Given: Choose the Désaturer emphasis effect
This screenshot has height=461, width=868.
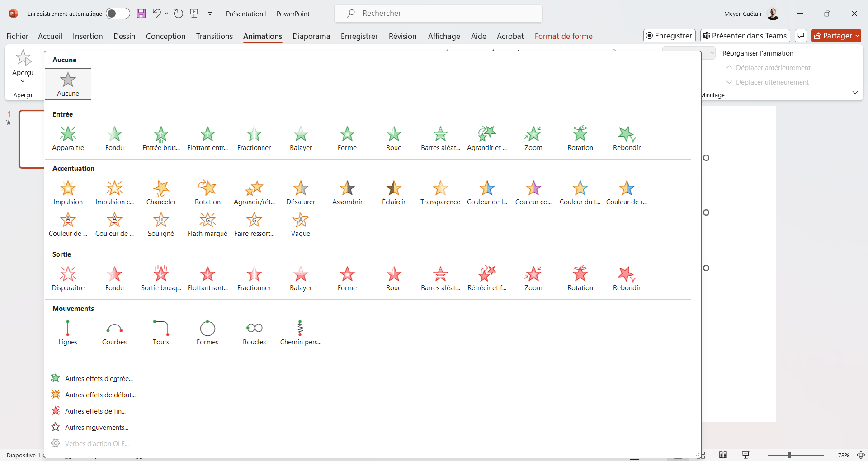Looking at the screenshot, I should coord(301,193).
